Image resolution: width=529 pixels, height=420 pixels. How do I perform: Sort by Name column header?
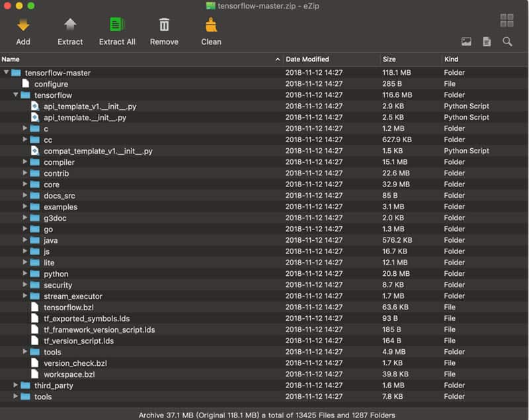(132, 60)
